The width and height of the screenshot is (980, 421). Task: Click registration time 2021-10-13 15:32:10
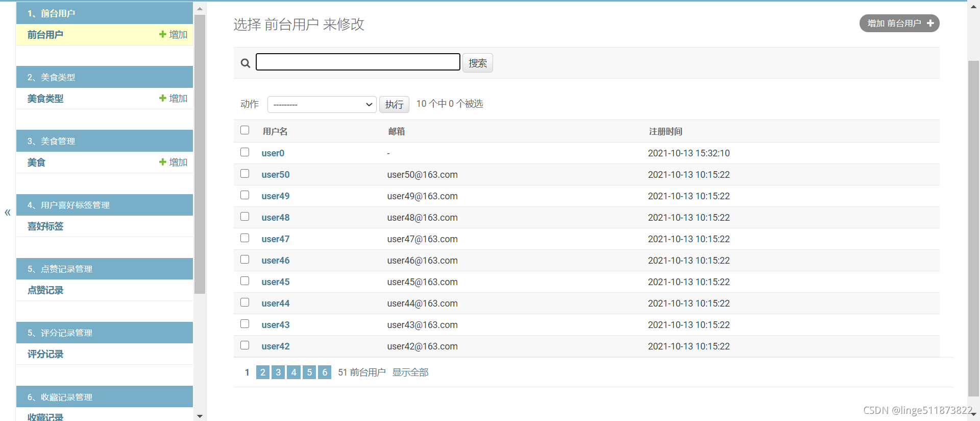coord(689,153)
